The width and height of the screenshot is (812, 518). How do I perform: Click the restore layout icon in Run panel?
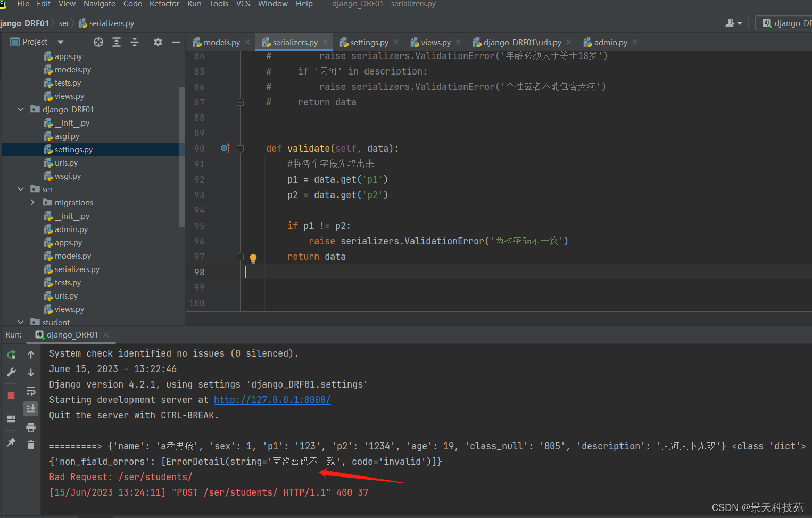click(11, 419)
